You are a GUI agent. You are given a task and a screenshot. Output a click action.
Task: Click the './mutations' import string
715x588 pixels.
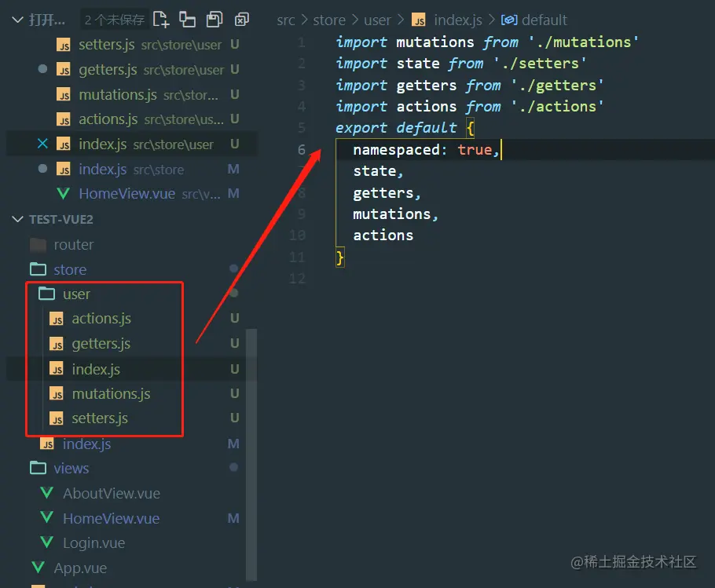(584, 42)
